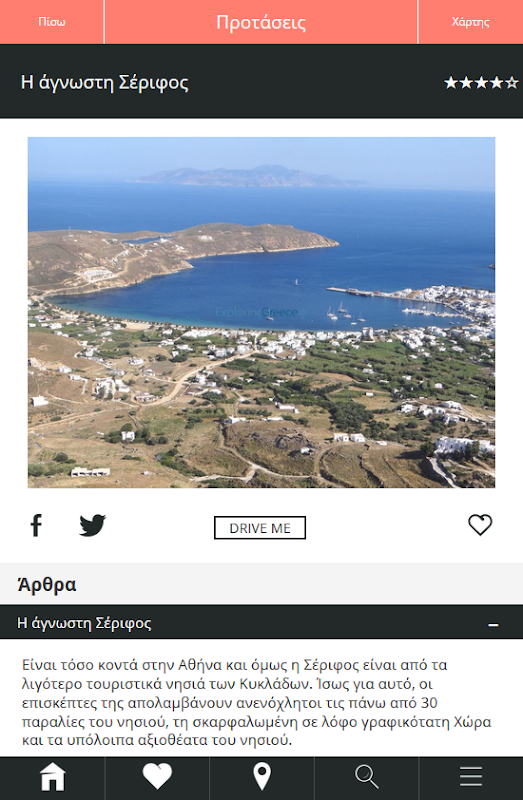Click the DRIVE ME button
The width and height of the screenshot is (523, 800).
[260, 528]
